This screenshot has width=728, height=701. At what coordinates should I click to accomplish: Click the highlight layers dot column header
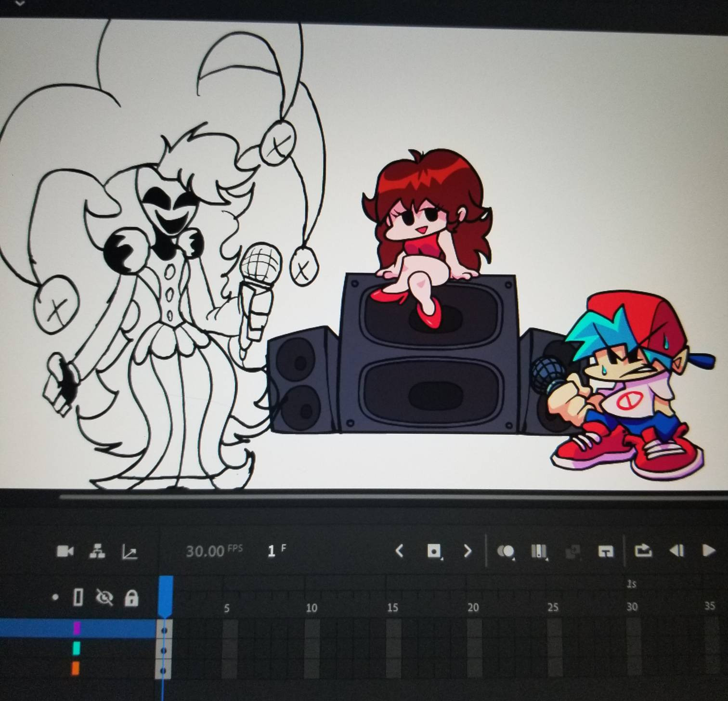(x=55, y=597)
